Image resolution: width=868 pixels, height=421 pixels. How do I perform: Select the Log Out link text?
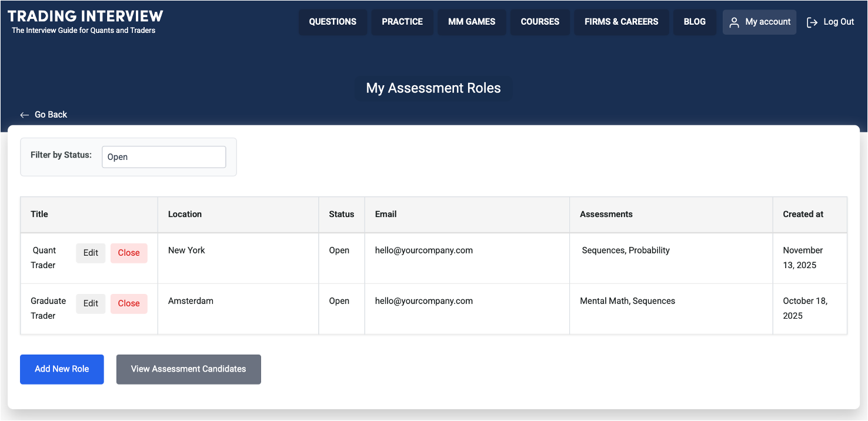coord(839,22)
